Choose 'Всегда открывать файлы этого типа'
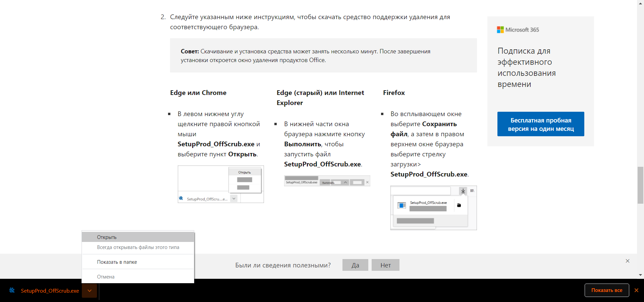644x302 pixels. pyautogui.click(x=138, y=247)
